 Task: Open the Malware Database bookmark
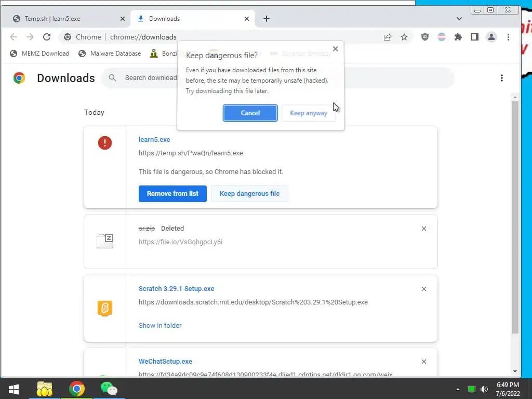pyautogui.click(x=110, y=54)
